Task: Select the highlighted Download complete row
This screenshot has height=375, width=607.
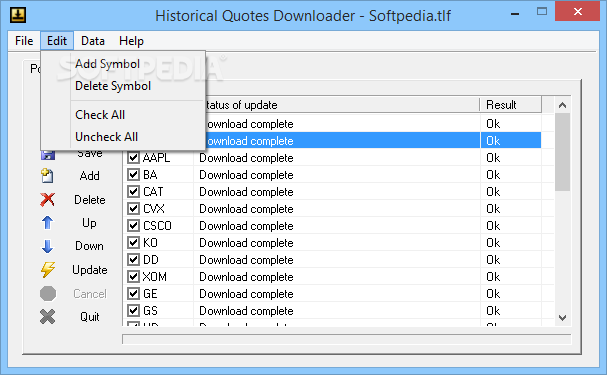Action: tap(373, 140)
